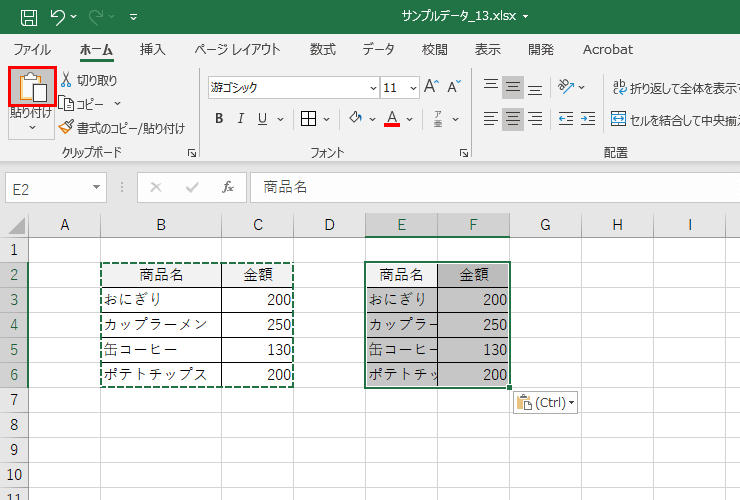Switch to the 挿入 tab

pos(152,50)
